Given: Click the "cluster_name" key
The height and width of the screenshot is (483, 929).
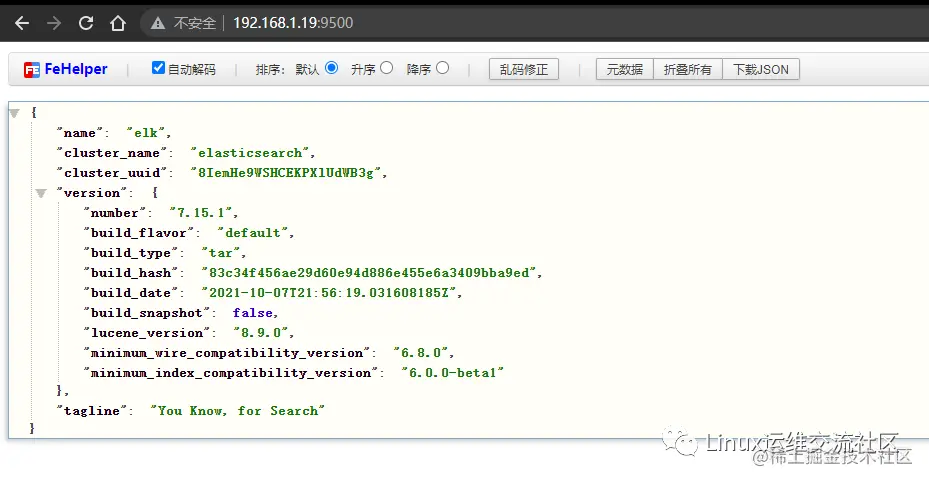Looking at the screenshot, I should click(x=112, y=153).
